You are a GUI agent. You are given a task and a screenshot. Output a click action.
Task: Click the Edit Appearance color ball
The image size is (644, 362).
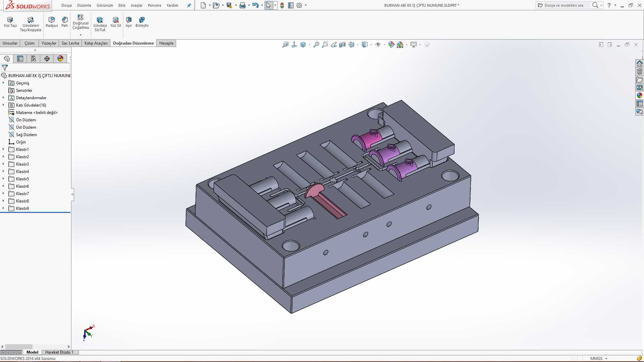[391, 45]
